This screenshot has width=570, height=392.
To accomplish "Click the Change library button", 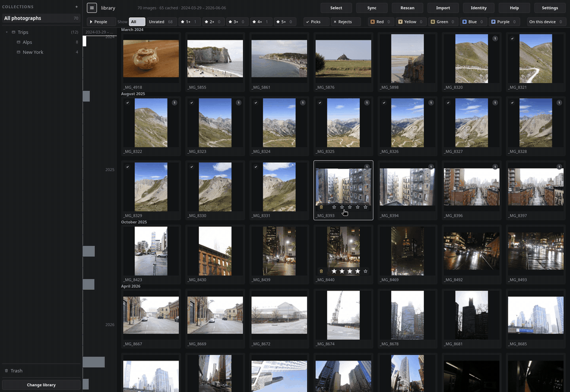I will [41, 385].
